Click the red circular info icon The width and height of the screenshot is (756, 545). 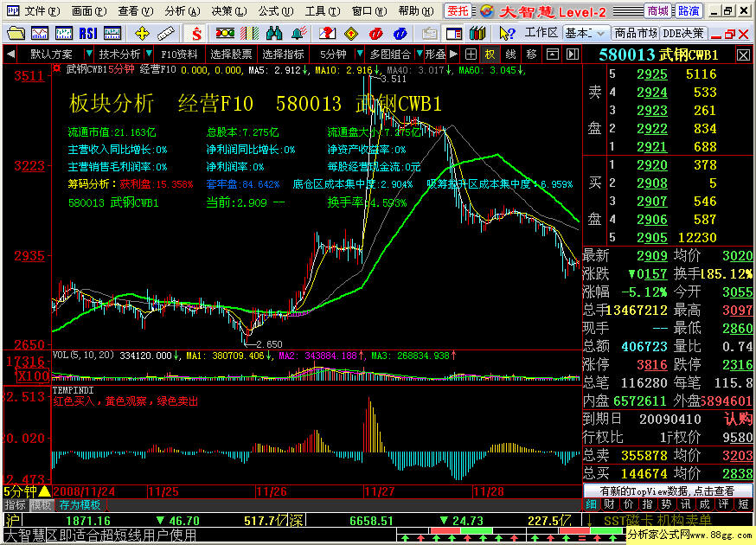(x=375, y=33)
